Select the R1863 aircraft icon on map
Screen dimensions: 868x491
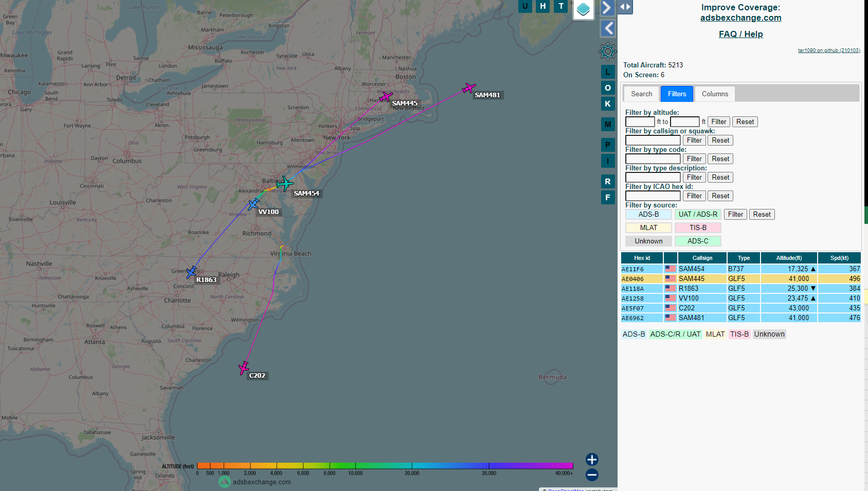point(191,272)
